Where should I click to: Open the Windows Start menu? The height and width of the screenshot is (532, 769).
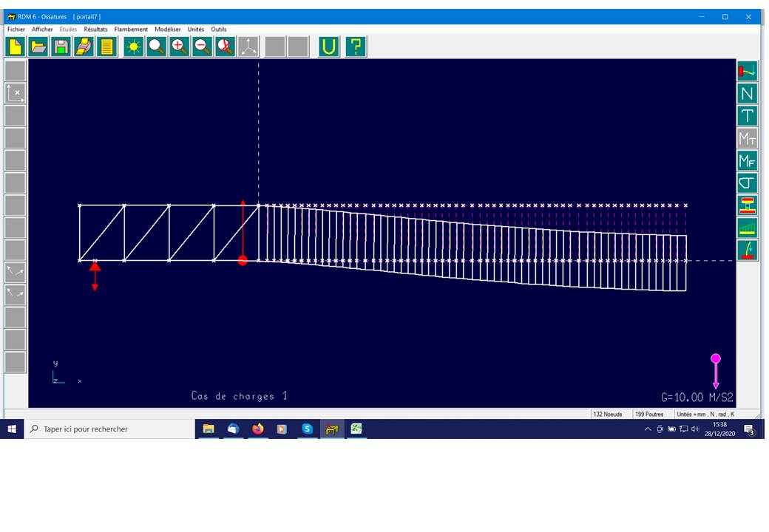[12, 429]
